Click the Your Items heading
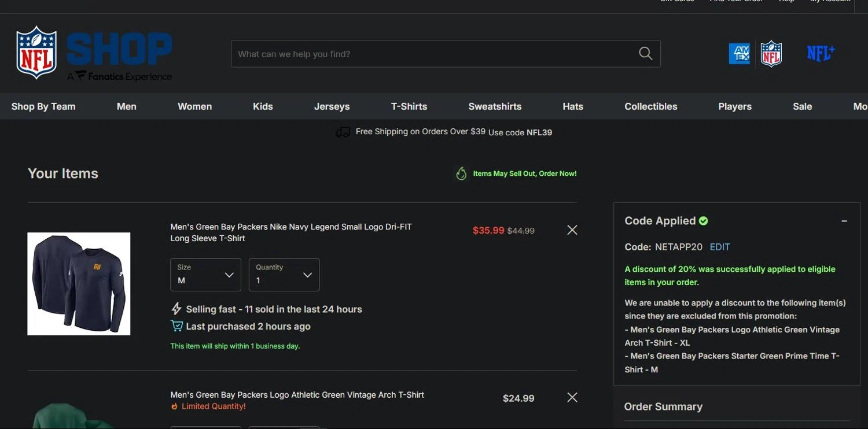 click(x=63, y=173)
